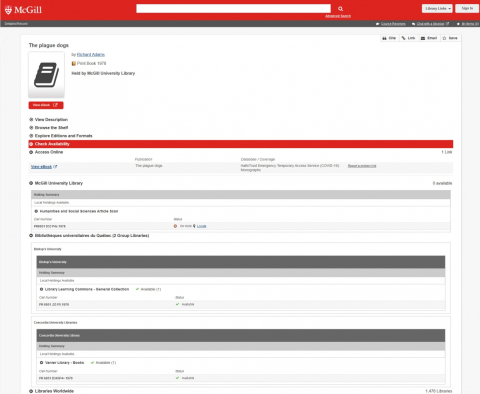The height and width of the screenshot is (394, 480).
Task: Click into the search input field
Action: click(x=233, y=9)
